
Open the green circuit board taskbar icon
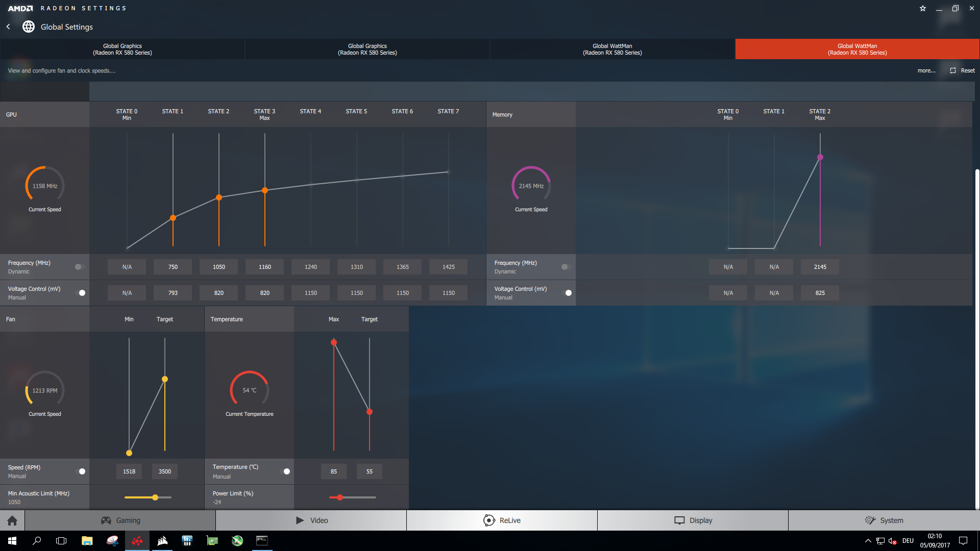[212, 541]
